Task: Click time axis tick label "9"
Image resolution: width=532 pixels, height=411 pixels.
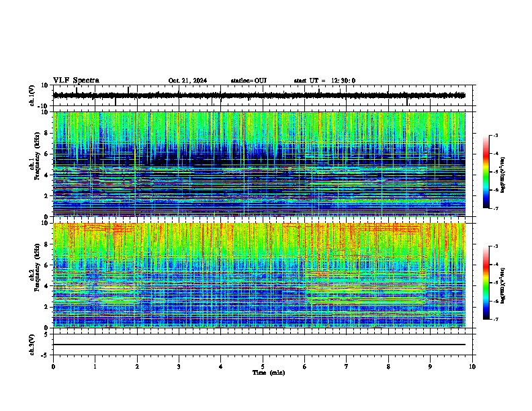Action: coord(430,367)
